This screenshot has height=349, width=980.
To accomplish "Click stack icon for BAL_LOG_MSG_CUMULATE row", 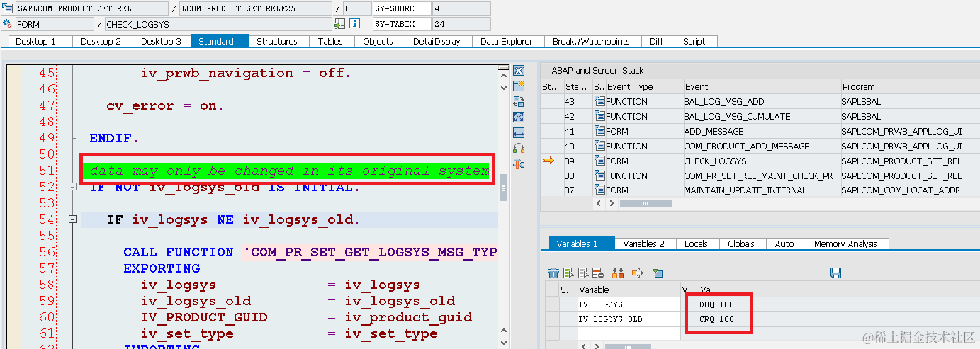I will [599, 116].
